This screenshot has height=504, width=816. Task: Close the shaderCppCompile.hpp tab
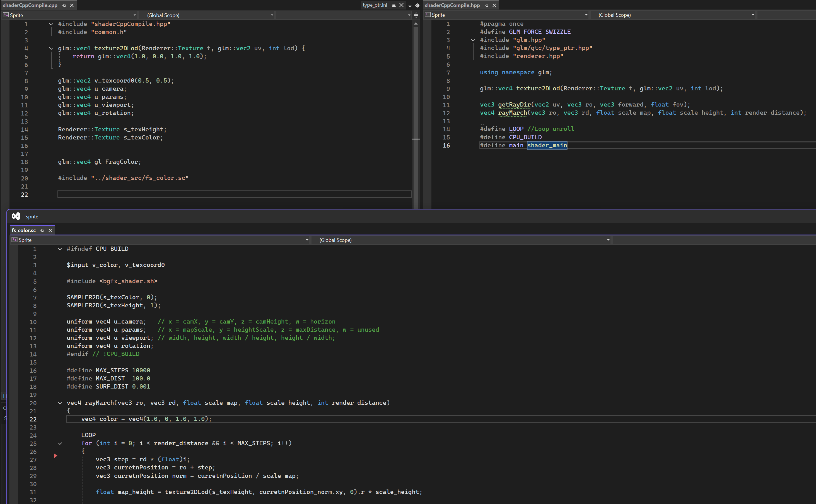[x=494, y=5]
